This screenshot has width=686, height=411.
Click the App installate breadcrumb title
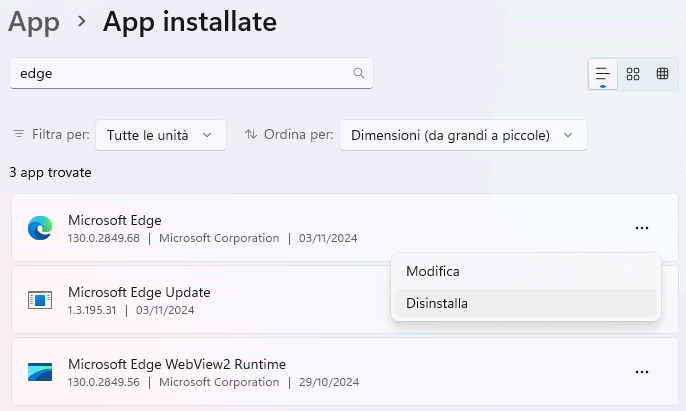tap(190, 20)
